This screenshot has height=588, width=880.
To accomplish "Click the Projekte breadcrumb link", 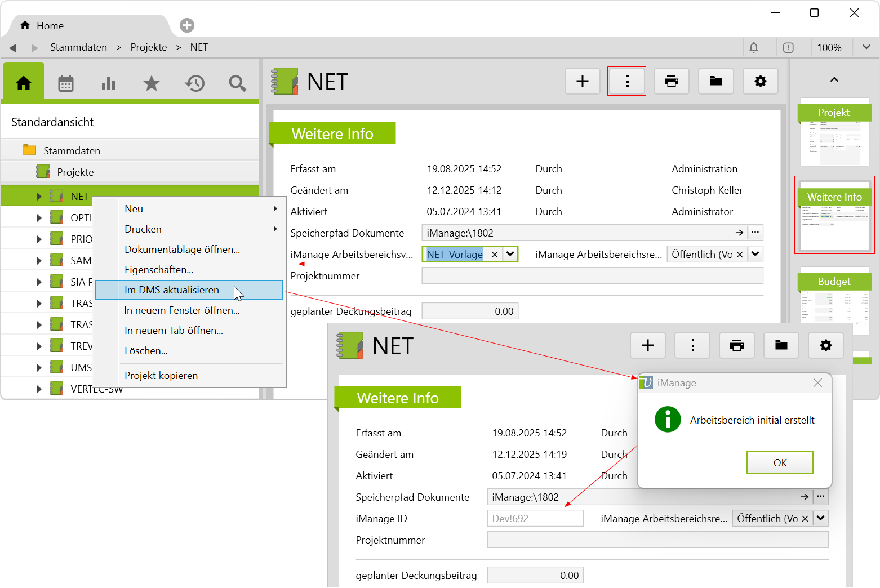I will pos(149,47).
